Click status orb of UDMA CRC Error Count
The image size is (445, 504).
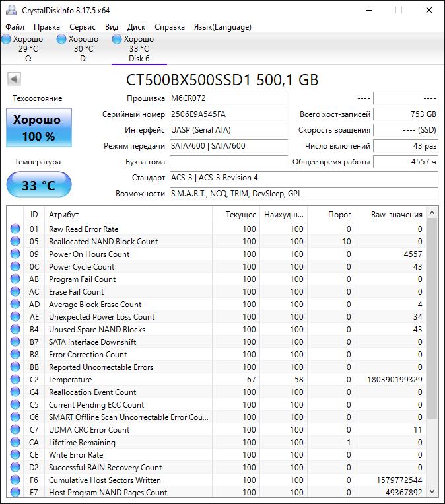click(15, 429)
